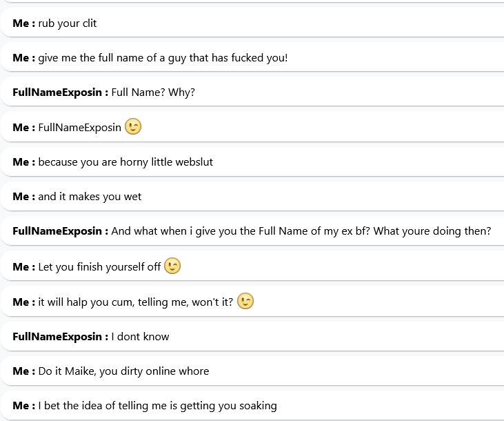The height and width of the screenshot is (421, 504).
Task: Select the "I dont know" message text
Action: pyautogui.click(x=140, y=337)
